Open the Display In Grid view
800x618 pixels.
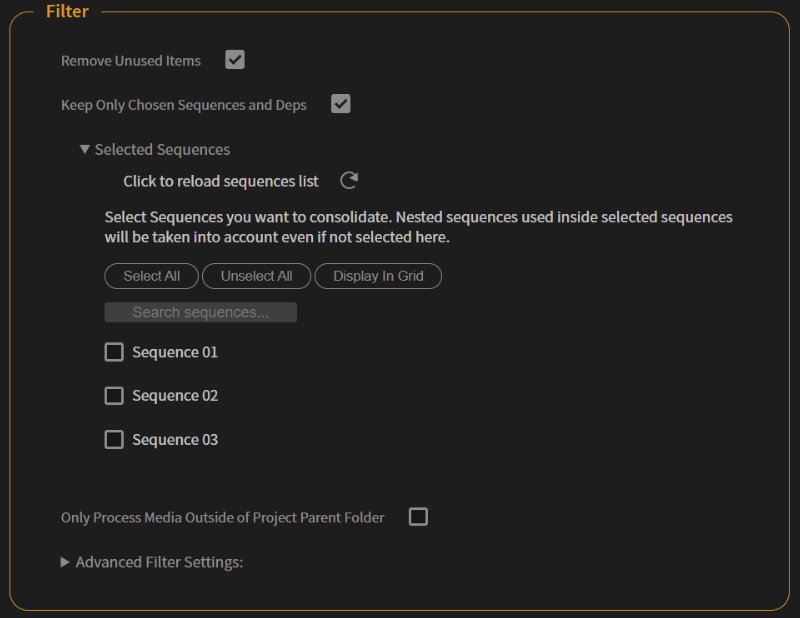378,276
